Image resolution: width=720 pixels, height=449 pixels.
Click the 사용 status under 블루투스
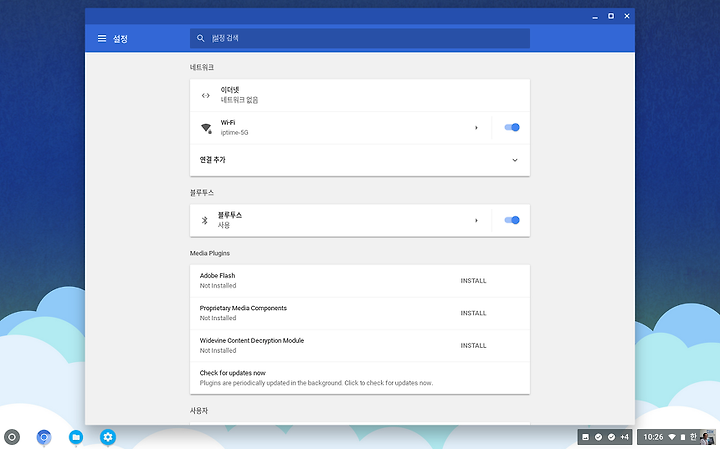pyautogui.click(x=224, y=225)
